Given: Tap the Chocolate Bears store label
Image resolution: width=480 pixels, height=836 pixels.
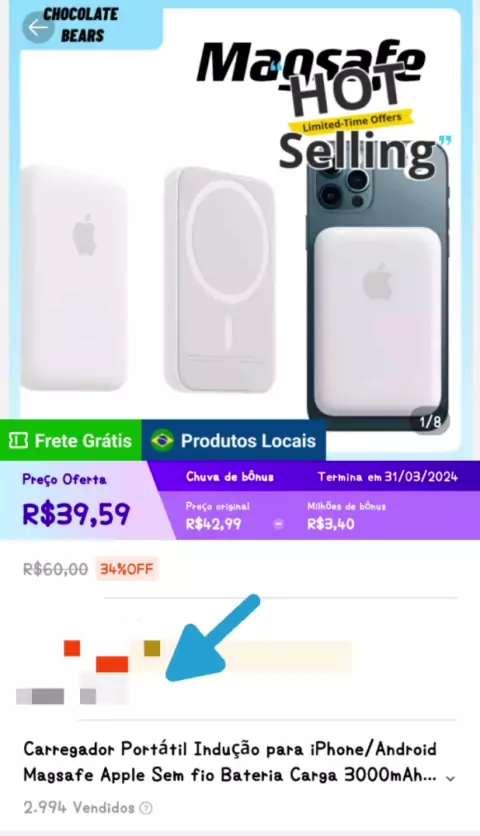Looking at the screenshot, I should [81, 25].
